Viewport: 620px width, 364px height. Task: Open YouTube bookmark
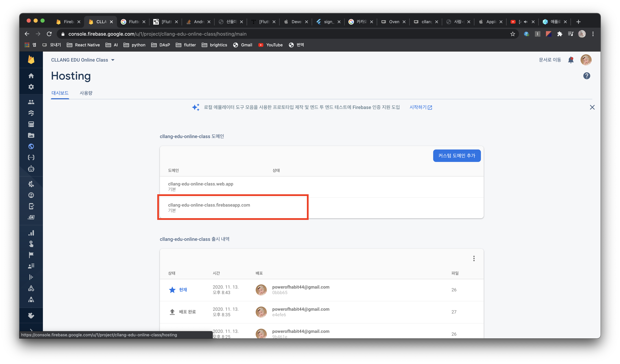[270, 45]
